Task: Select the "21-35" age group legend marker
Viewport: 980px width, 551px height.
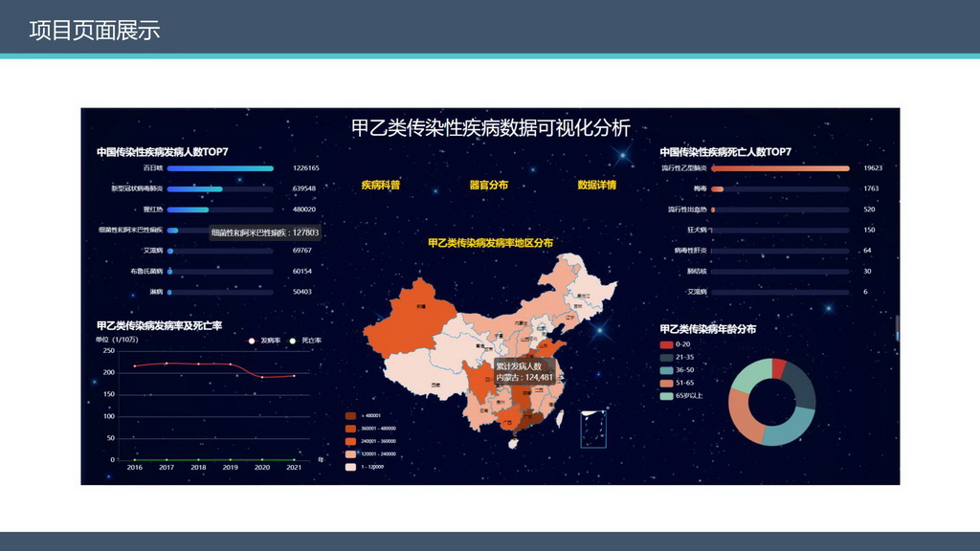Action: [665, 357]
